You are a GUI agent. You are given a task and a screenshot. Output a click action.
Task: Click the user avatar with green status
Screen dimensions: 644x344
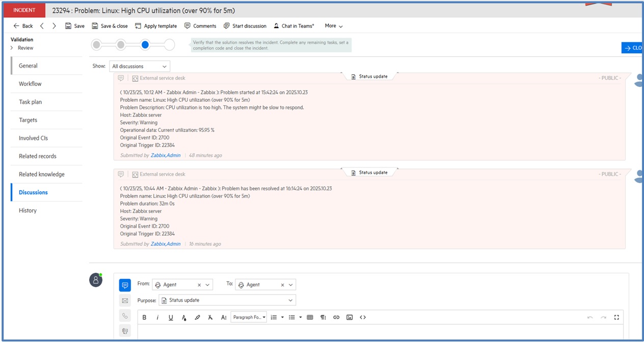click(96, 279)
